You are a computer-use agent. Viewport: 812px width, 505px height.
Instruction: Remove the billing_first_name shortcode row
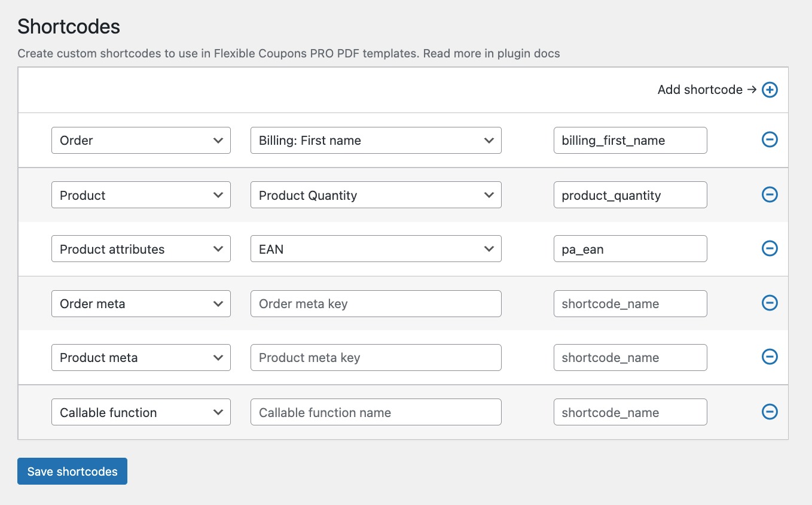(x=770, y=139)
